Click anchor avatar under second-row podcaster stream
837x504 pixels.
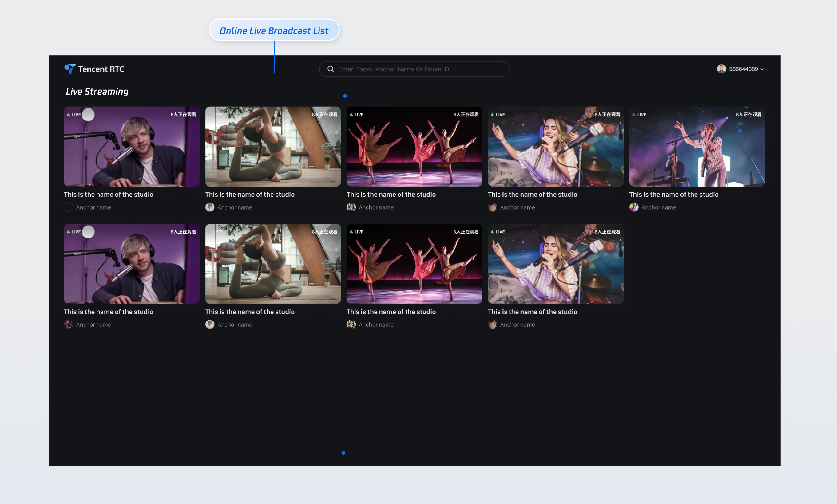68,325
